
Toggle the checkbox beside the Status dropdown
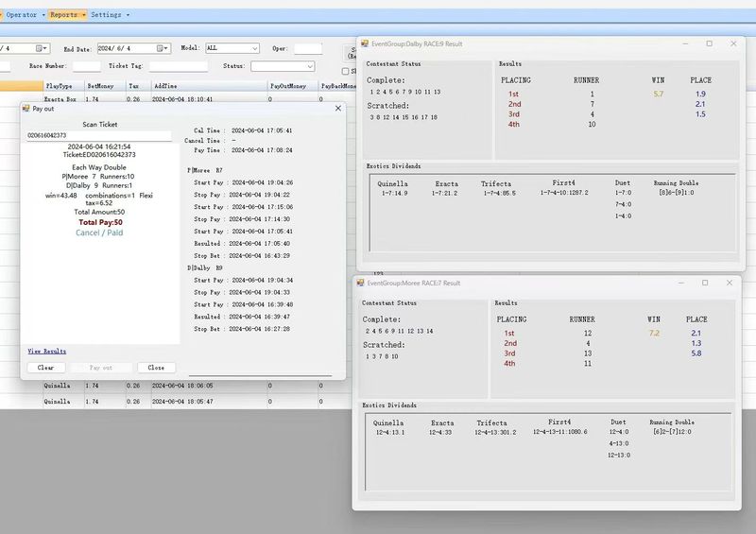345,72
